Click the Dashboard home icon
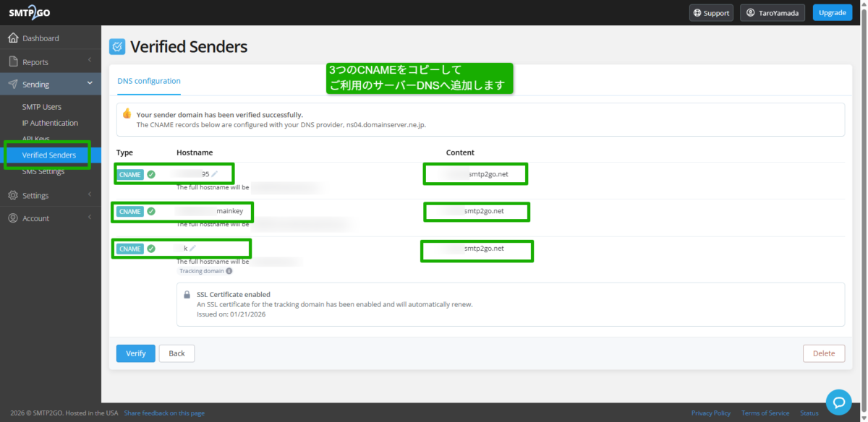868x422 pixels. coord(13,38)
